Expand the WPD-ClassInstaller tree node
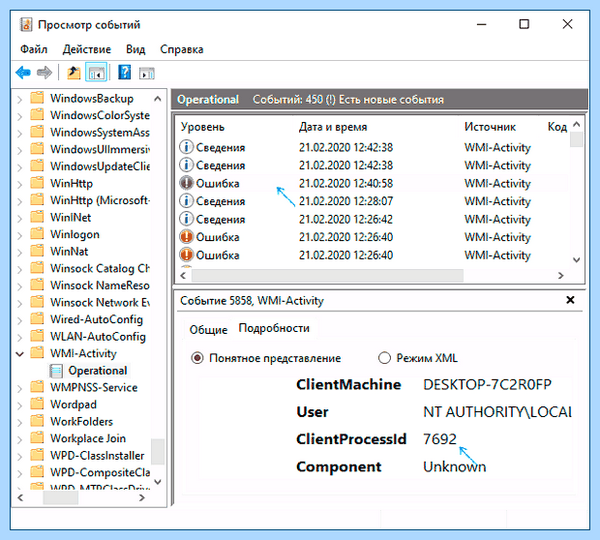The height and width of the screenshot is (540, 600). (x=20, y=456)
